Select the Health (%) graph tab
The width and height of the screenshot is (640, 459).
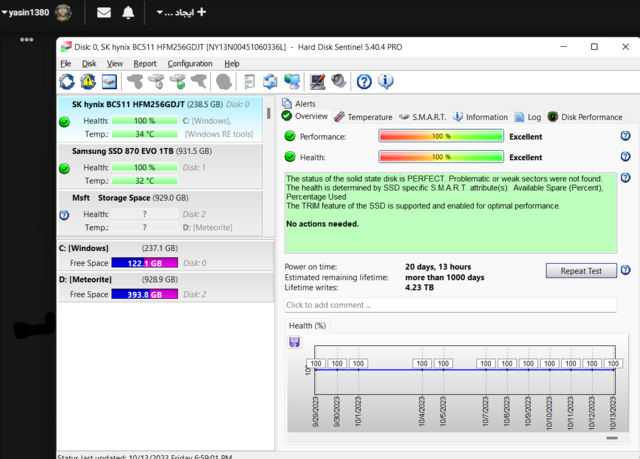(x=307, y=326)
